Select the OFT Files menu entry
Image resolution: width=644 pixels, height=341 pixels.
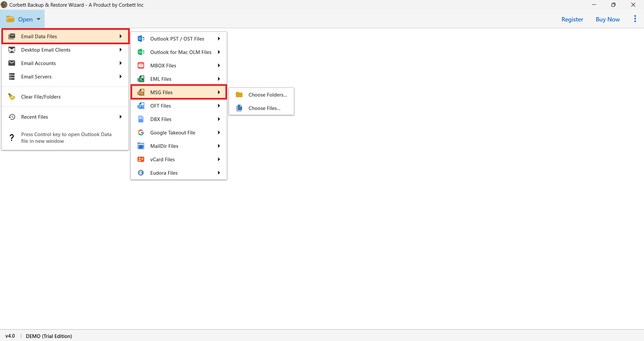tap(179, 106)
